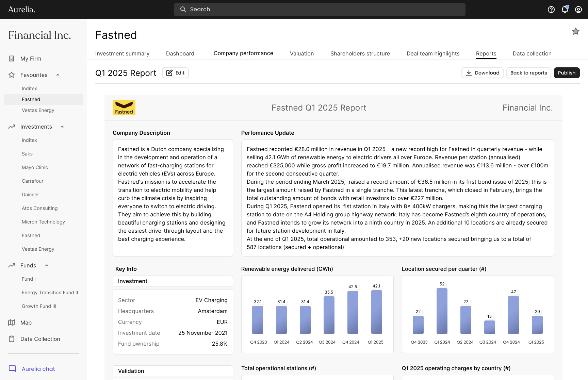Toggle the favourite star for Fastned
Viewport: 588px width, 380px height.
[x=576, y=31]
